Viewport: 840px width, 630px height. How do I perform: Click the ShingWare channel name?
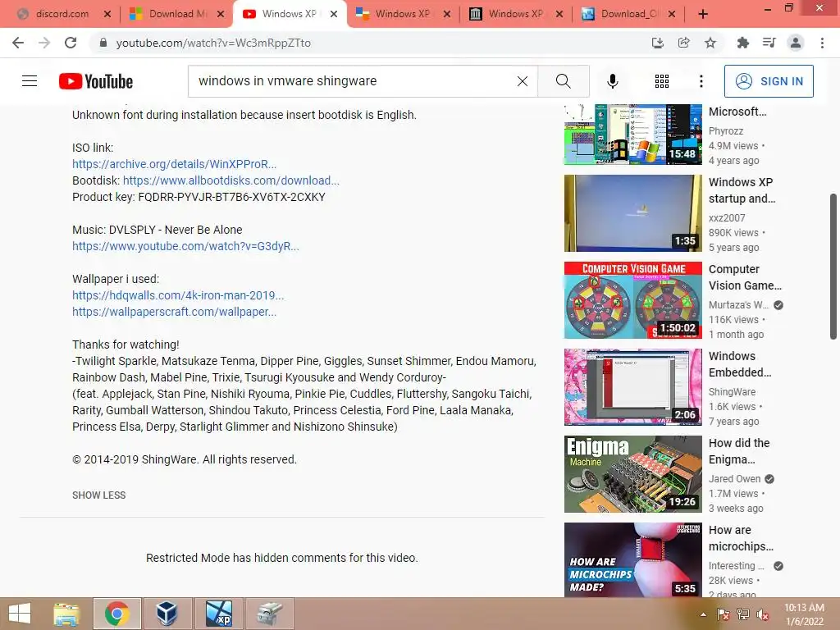(732, 391)
